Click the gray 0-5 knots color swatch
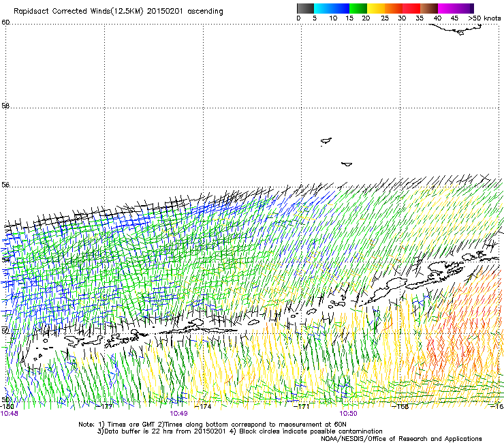Viewport: 504px width, 443px height. [x=305, y=8]
